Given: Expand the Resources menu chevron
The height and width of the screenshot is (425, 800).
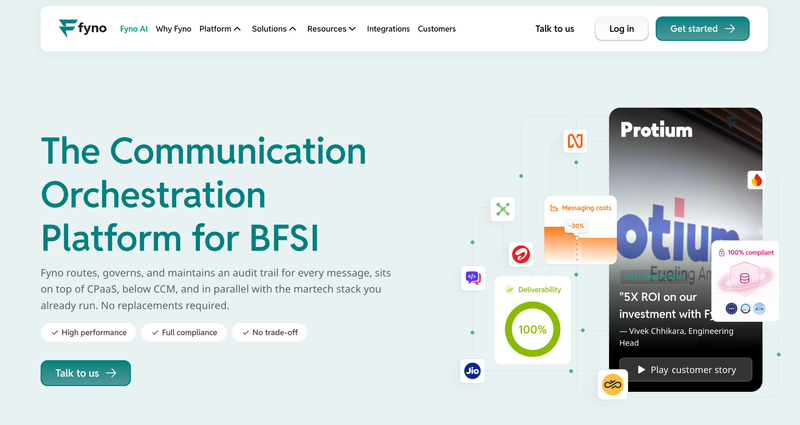Looking at the screenshot, I should (352, 29).
